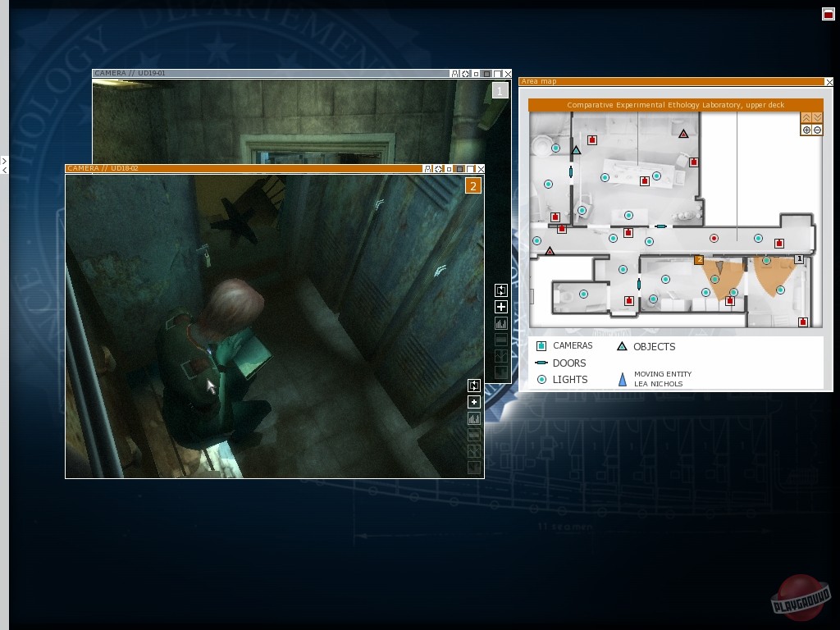
Task: Click the crosshair icon in camera UD19-02 title bar
Action: 438,169
